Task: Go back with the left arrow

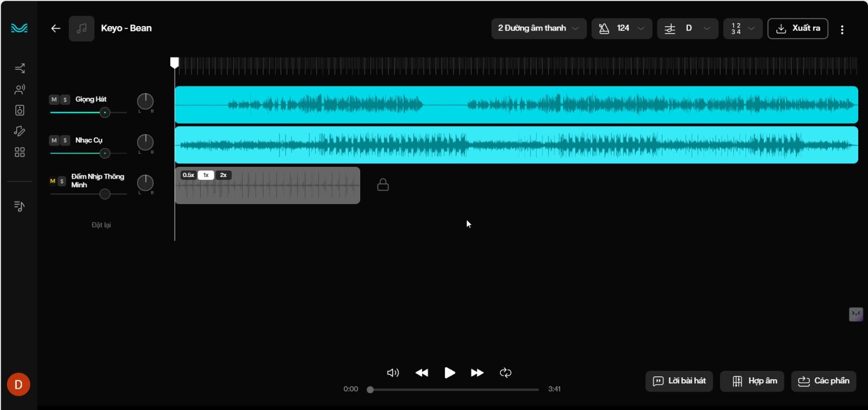Action: [x=55, y=28]
